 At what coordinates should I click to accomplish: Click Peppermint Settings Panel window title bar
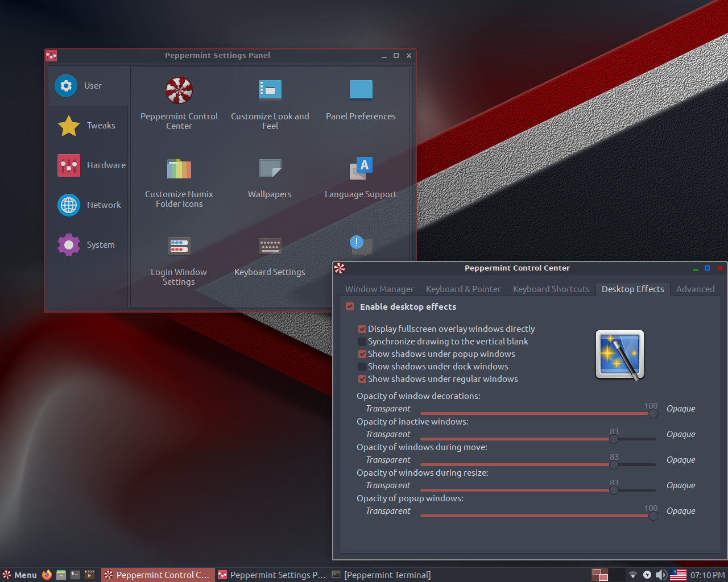(217, 56)
